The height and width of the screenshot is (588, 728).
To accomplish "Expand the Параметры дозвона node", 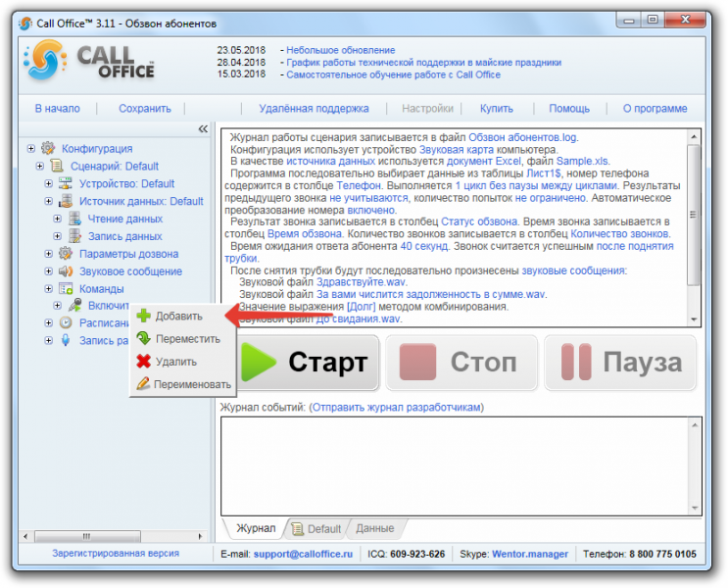I will click(48, 254).
